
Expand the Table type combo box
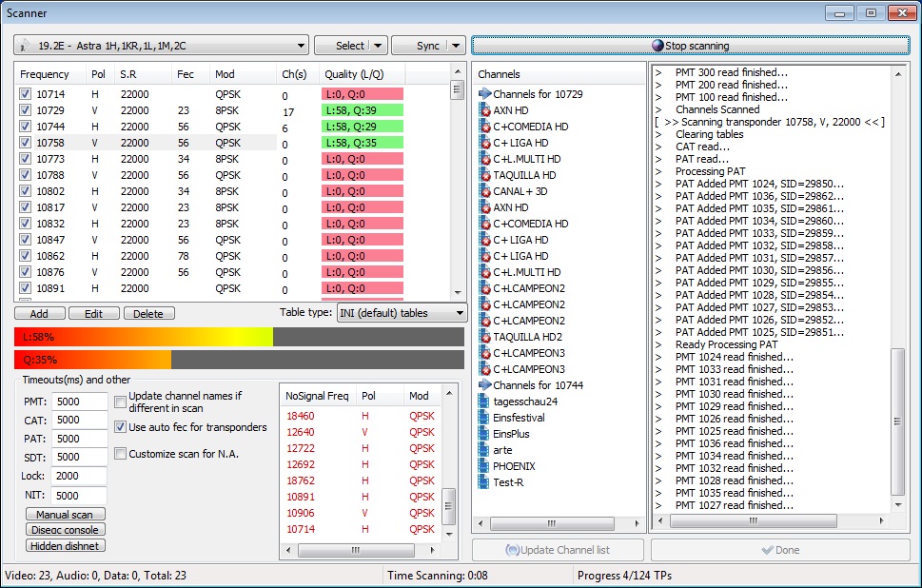point(460,313)
